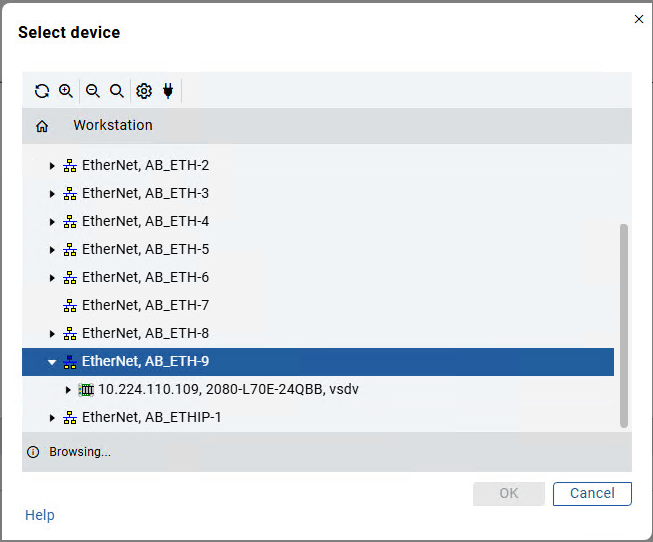The width and height of the screenshot is (653, 542).
Task: Select EtherNet, AB_ETH-5 in tree
Action: (145, 249)
